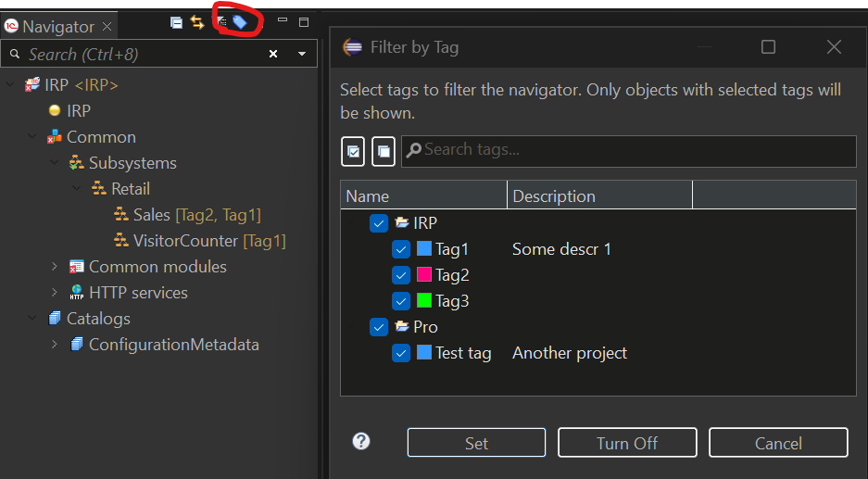Uncheck the Tag3 checkbox
This screenshot has width=868, height=479.
click(x=401, y=301)
